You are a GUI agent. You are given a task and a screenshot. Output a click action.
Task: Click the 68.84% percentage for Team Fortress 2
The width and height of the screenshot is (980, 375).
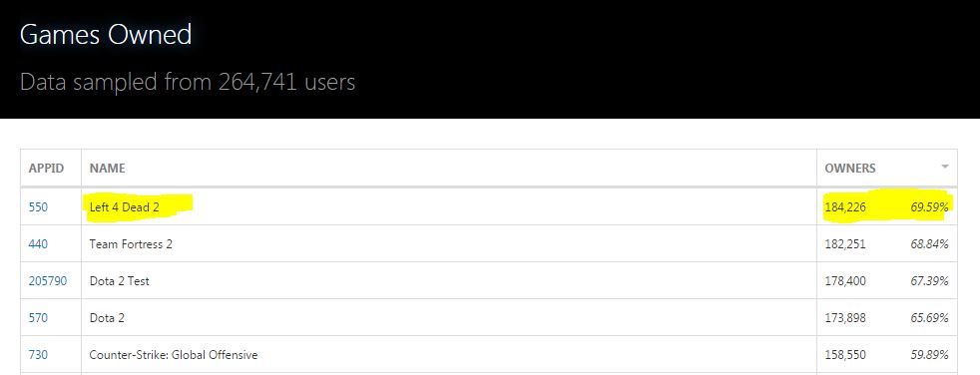(x=929, y=244)
